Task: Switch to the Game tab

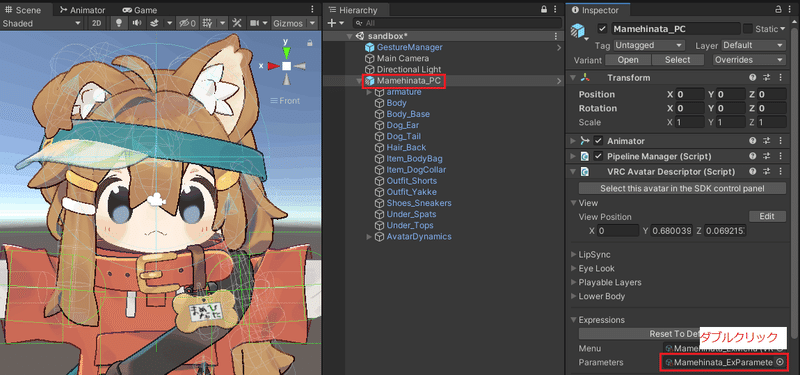Action: [x=140, y=10]
